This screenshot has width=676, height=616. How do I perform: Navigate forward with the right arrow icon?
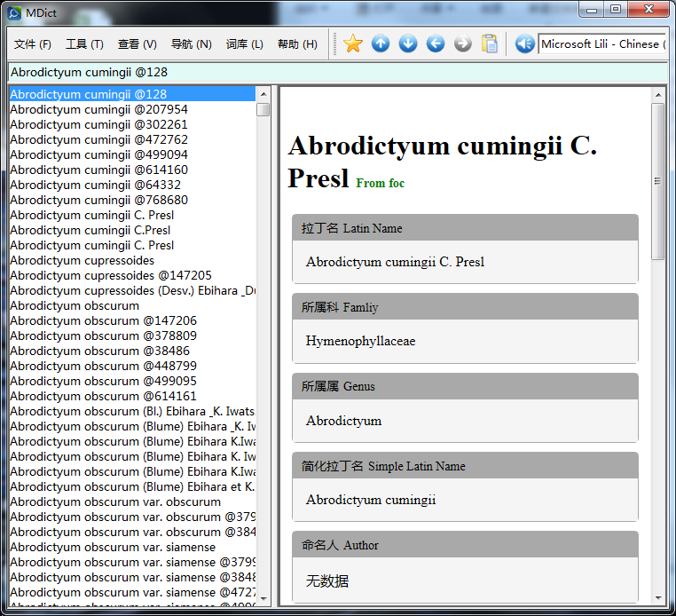coord(463,43)
